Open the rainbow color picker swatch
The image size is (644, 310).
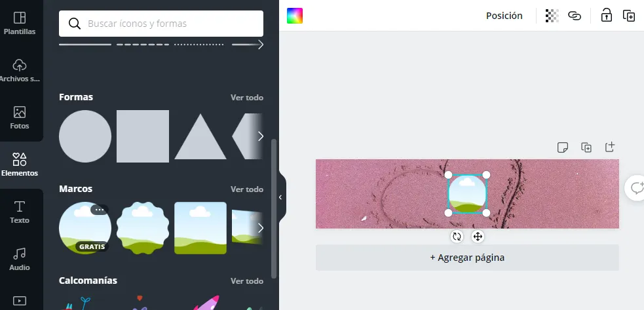pos(294,16)
